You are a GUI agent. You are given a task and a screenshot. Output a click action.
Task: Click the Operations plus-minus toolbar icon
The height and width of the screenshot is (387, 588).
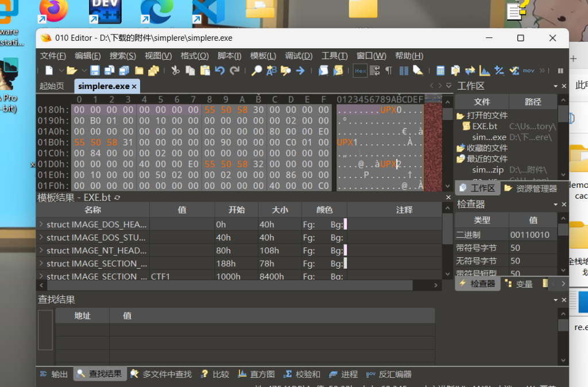point(499,71)
